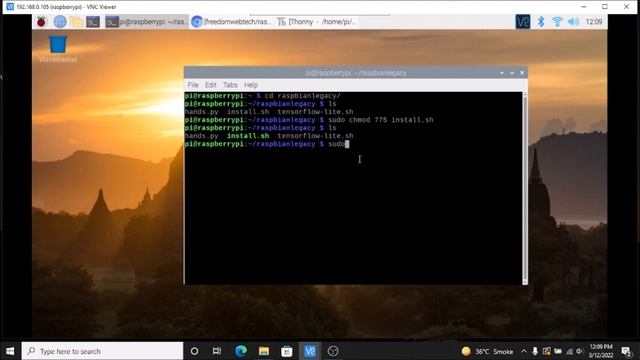Screen dimensions: 640x360
Task: Select VNC Viewer in Windows taskbar
Action: (x=310, y=351)
